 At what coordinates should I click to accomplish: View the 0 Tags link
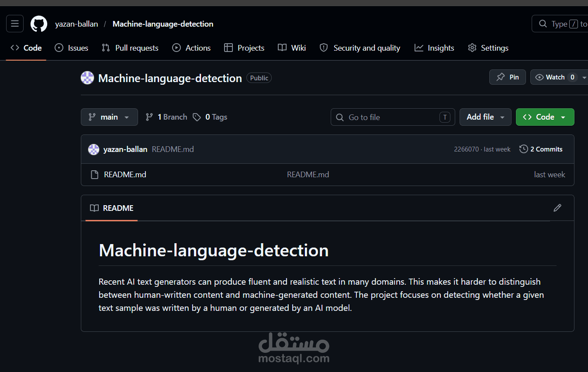click(x=210, y=117)
